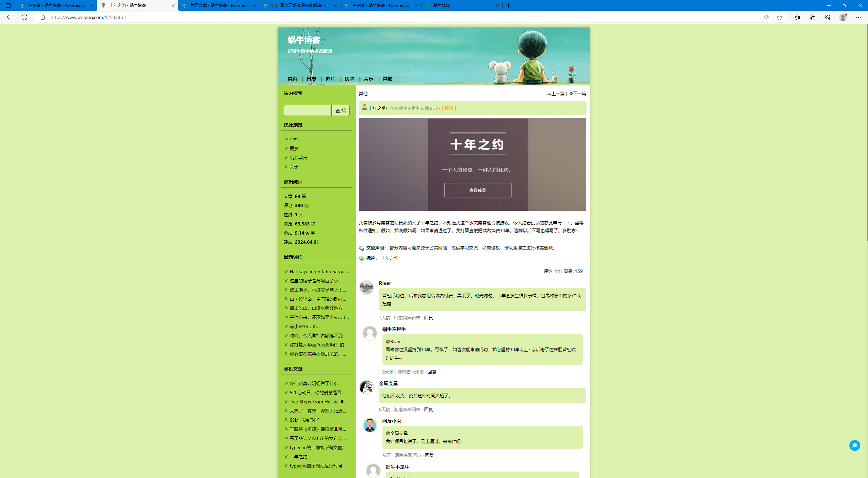Click the orange 编辑 link
Viewport: 868px width, 478px height.
click(449, 108)
